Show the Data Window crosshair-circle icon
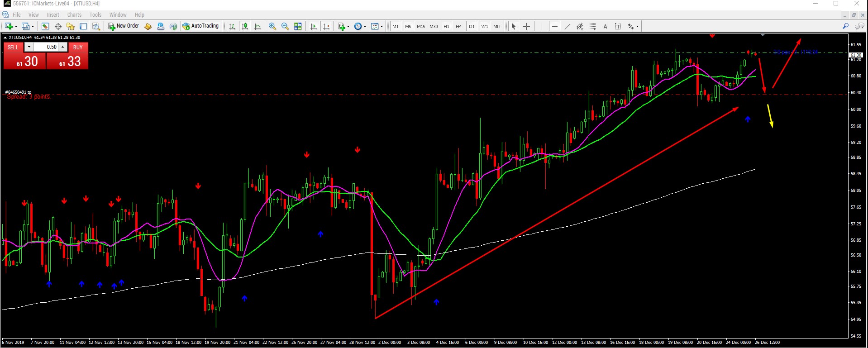 (x=58, y=26)
